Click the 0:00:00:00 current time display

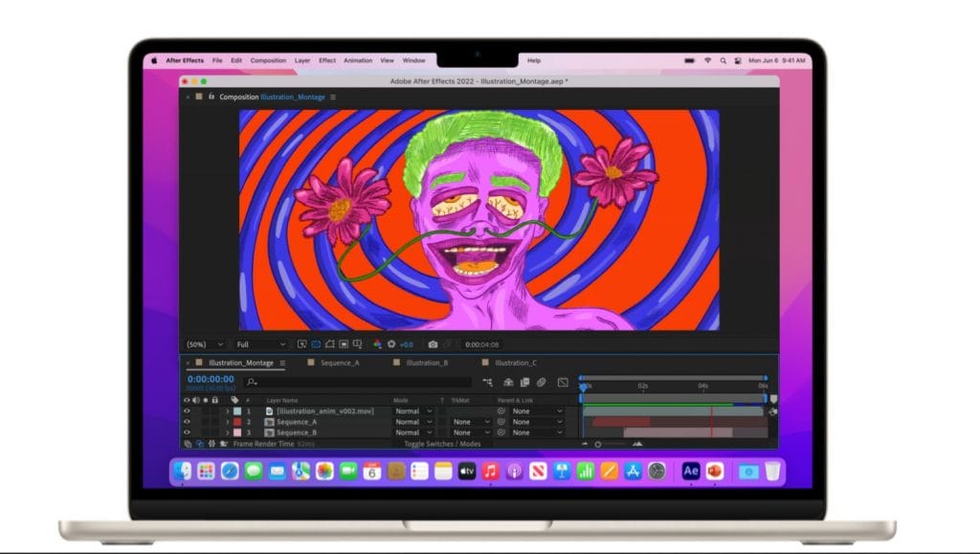point(210,380)
